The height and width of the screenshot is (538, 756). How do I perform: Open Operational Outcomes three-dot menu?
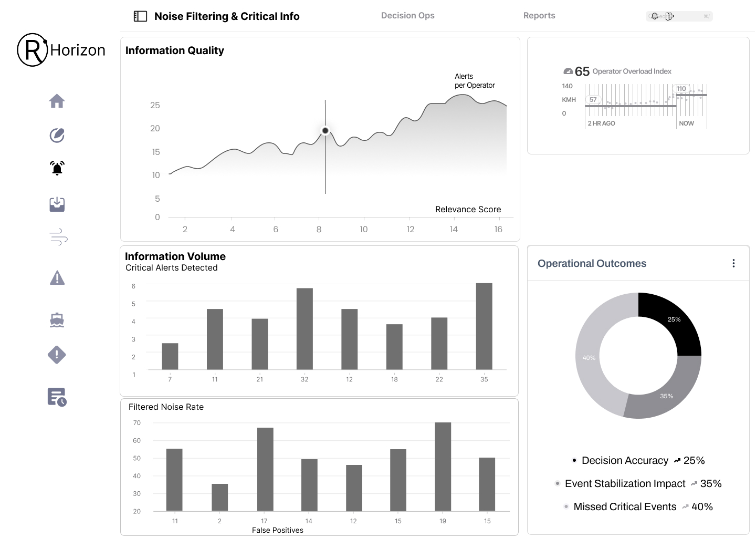pyautogui.click(x=733, y=263)
